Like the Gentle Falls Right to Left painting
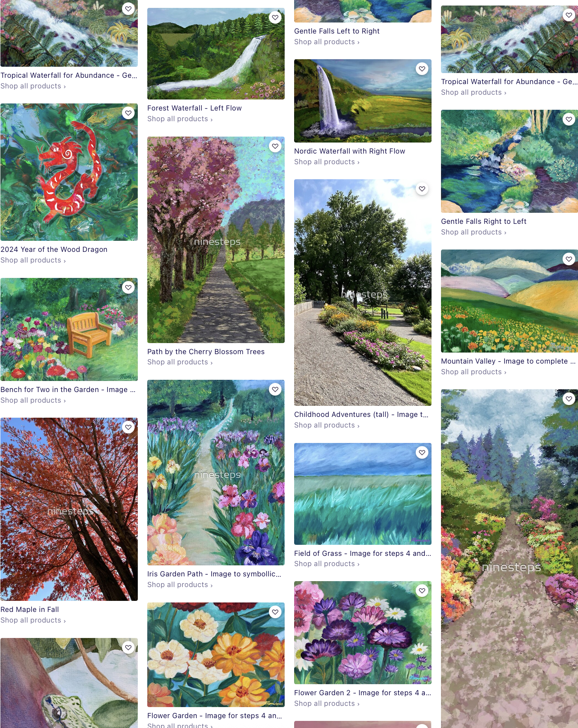The image size is (578, 728). 569,120
